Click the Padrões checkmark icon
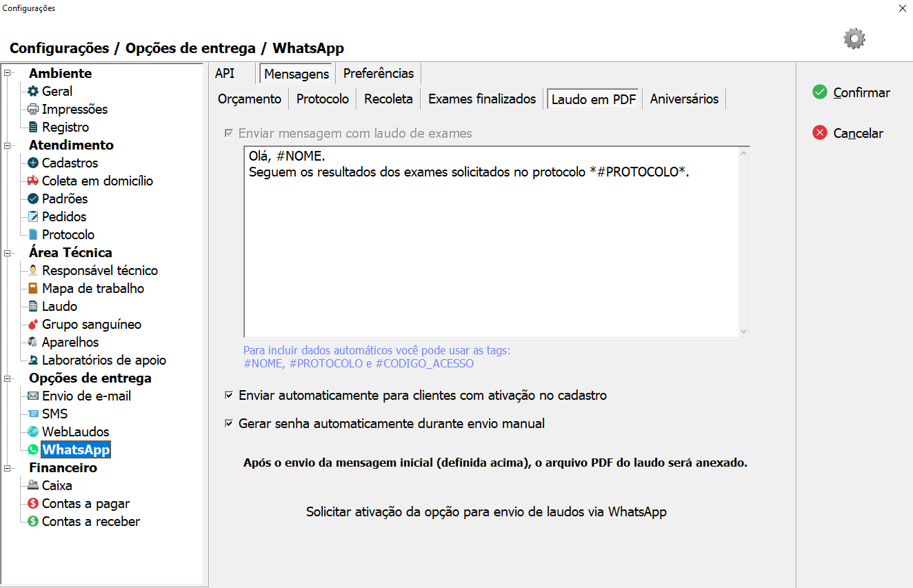Viewport: 913px width, 588px height. coord(33,199)
